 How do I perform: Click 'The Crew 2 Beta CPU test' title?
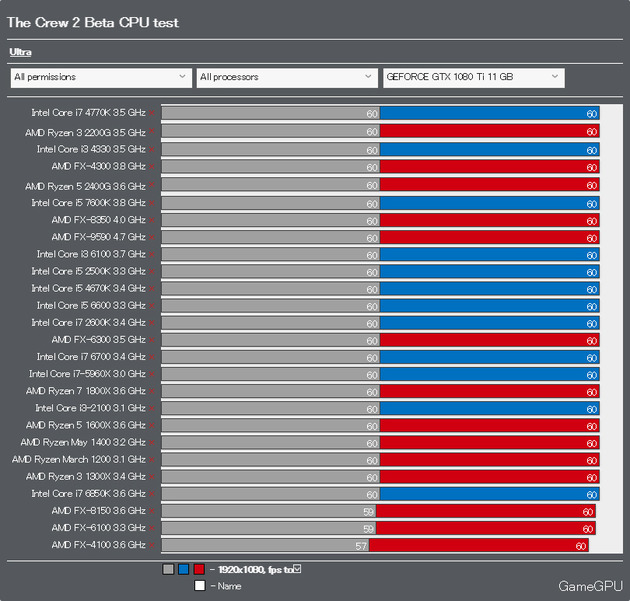click(93, 22)
